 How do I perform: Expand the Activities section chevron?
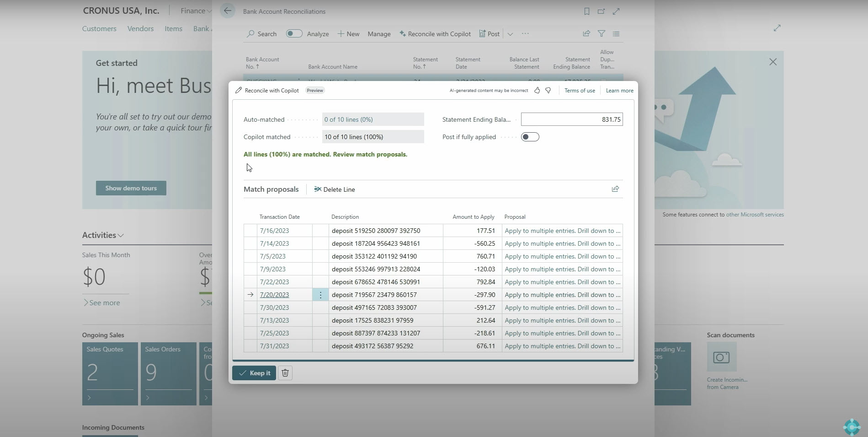tap(121, 236)
